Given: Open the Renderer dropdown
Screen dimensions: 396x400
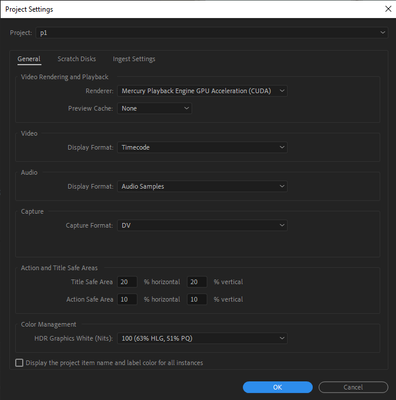Looking at the screenshot, I should point(202,91).
